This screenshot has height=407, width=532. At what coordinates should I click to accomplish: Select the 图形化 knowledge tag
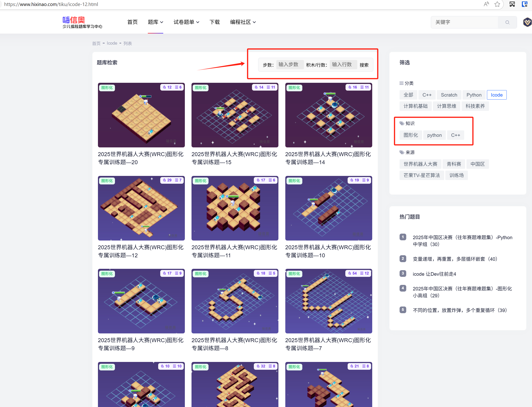point(411,135)
